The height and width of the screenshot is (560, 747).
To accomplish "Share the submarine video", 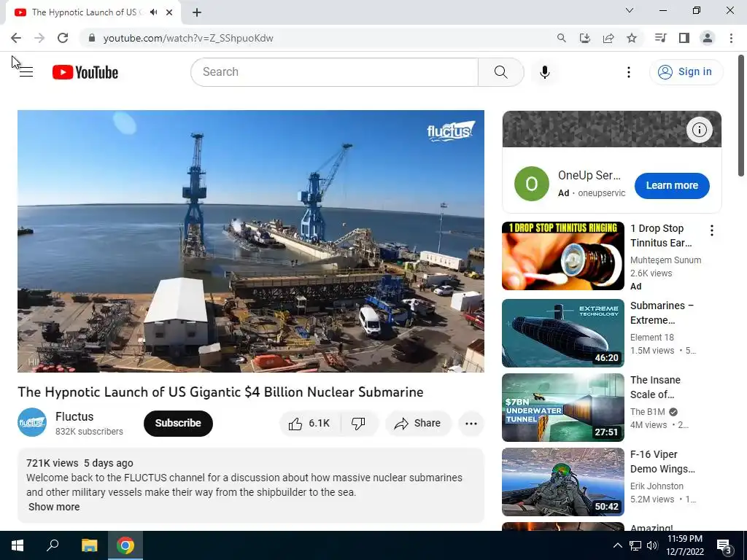I will (418, 424).
